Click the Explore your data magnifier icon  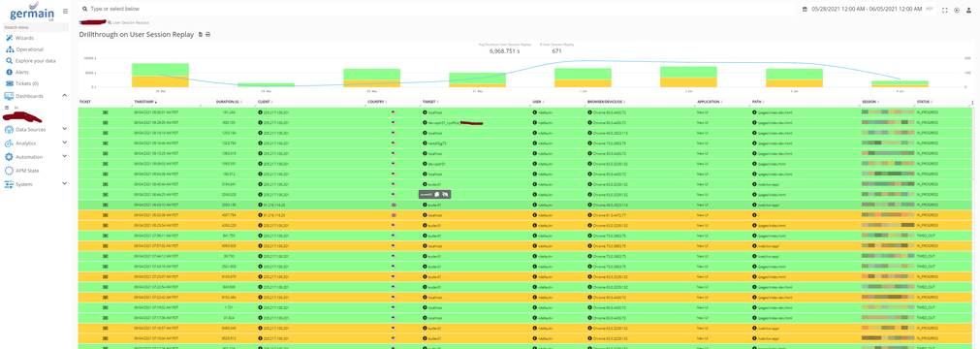coord(10,61)
